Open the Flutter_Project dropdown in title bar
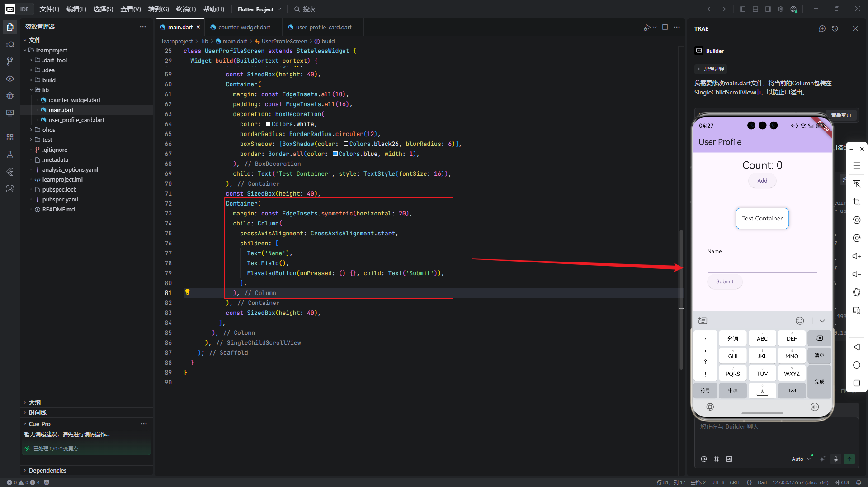 pos(259,9)
